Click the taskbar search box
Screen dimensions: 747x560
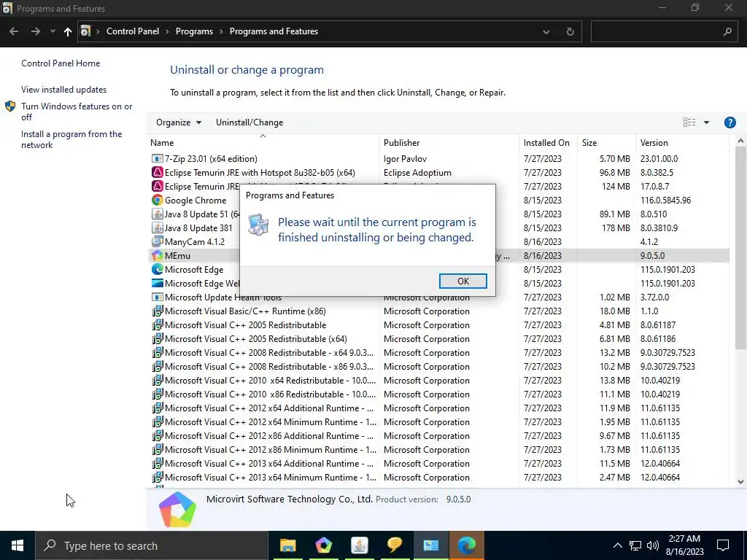(152, 545)
